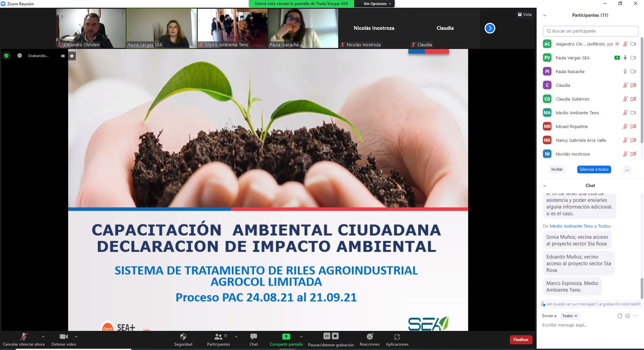Open the Vista layout menu
Image resolution: width=644 pixels, height=350 pixels.
coord(525,14)
